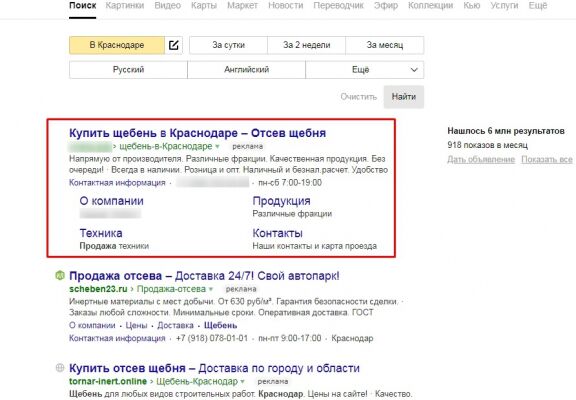
Task: Open dropdown arrow after Щебень-Краснодар path
Action: point(242,382)
